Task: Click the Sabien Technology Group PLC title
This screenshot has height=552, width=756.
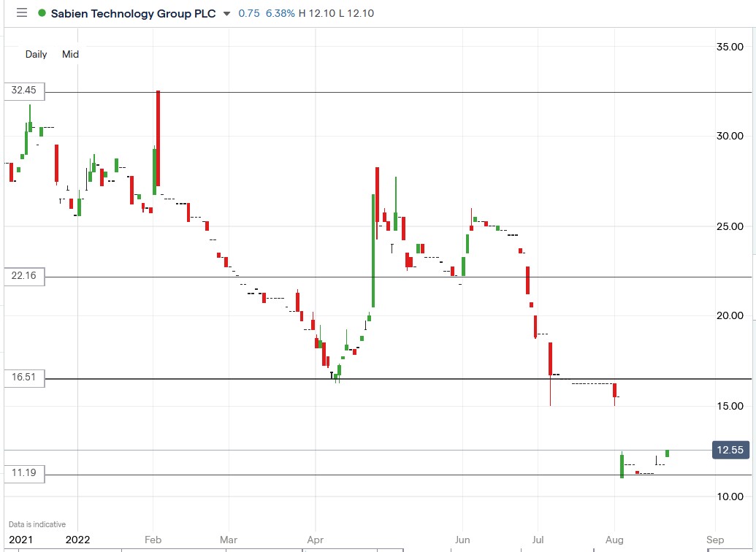Action: [134, 13]
